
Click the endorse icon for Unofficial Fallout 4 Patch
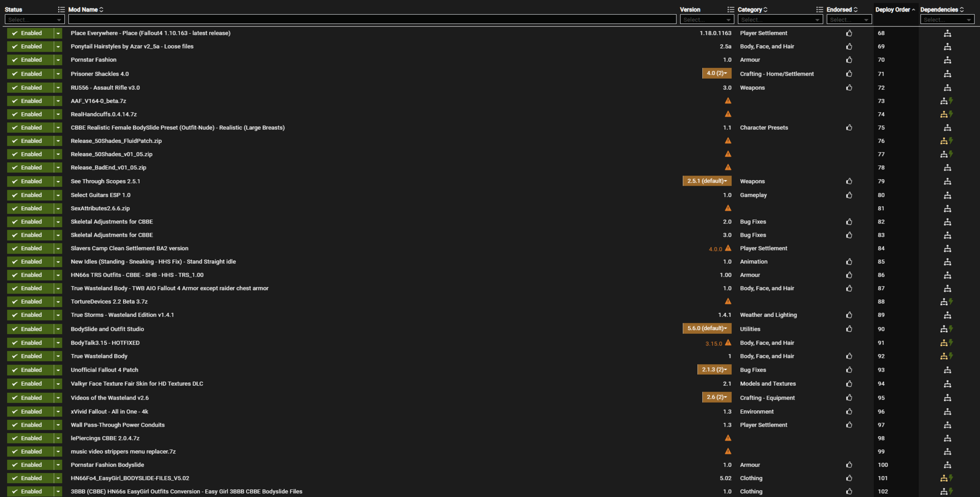pyautogui.click(x=849, y=370)
